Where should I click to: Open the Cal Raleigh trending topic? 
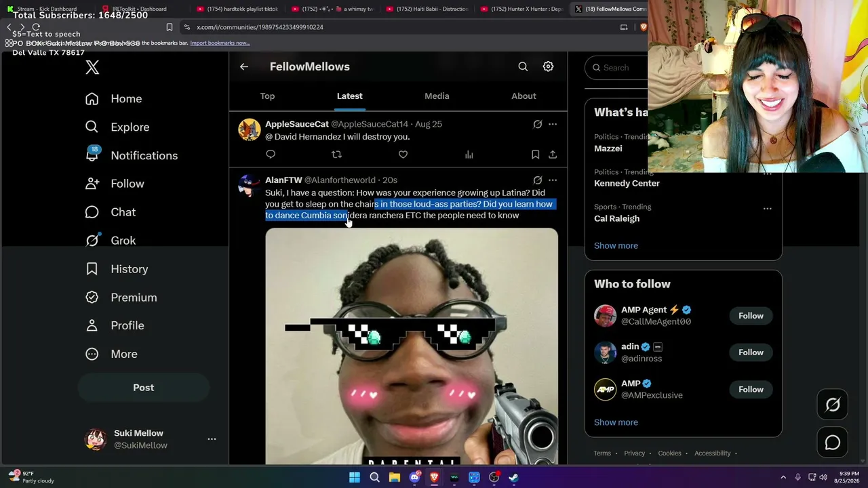pyautogui.click(x=616, y=218)
